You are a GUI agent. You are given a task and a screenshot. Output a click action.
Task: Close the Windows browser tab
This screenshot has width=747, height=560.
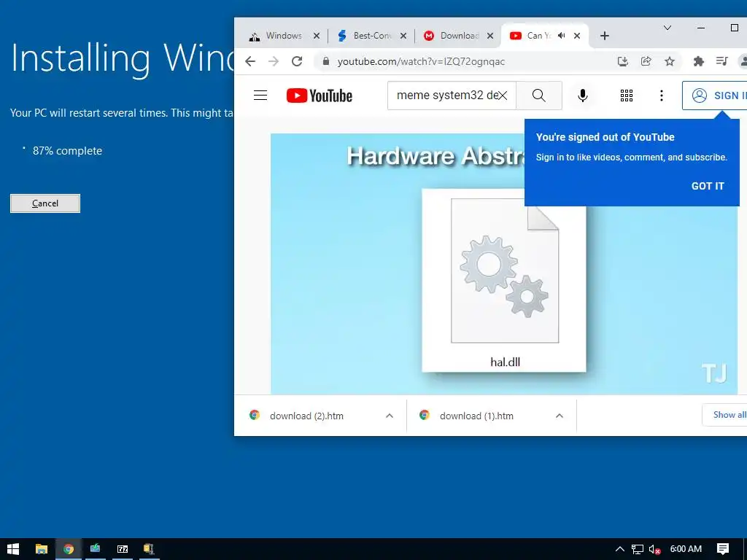coord(317,36)
